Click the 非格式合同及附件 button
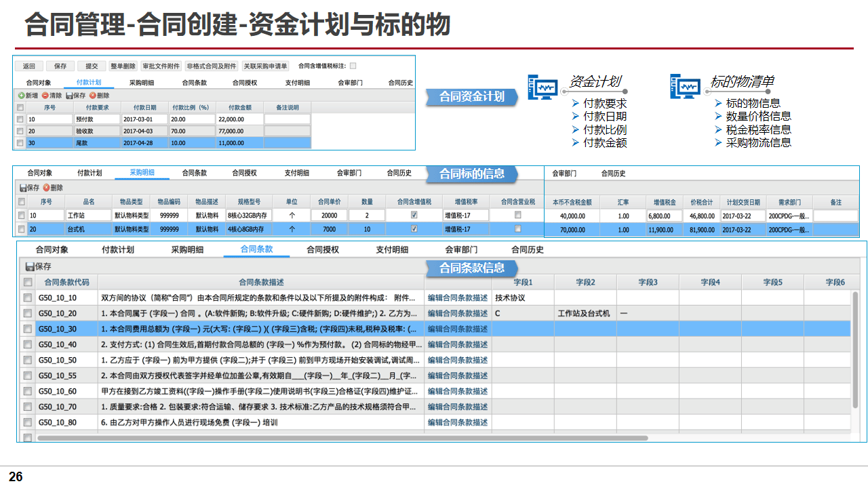Screen dimensions: 868x488 212,66
